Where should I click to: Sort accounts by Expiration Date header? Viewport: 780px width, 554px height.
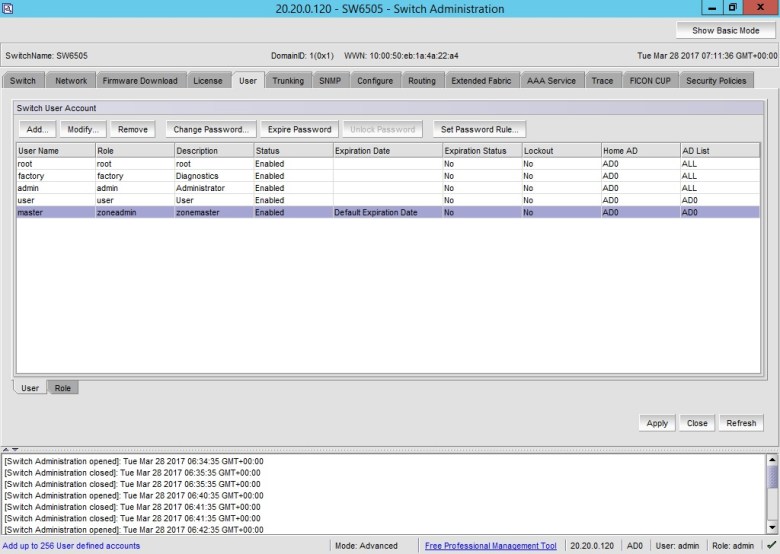pyautogui.click(x=386, y=151)
